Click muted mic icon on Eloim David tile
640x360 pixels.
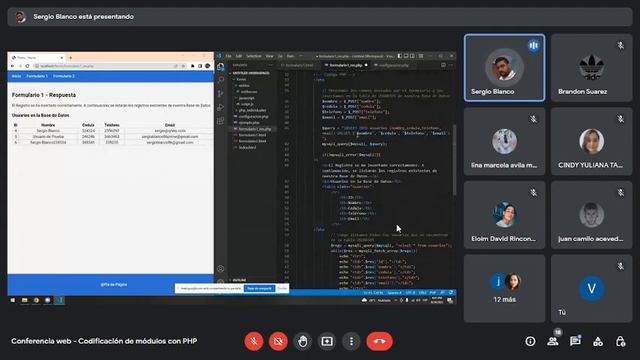click(533, 193)
